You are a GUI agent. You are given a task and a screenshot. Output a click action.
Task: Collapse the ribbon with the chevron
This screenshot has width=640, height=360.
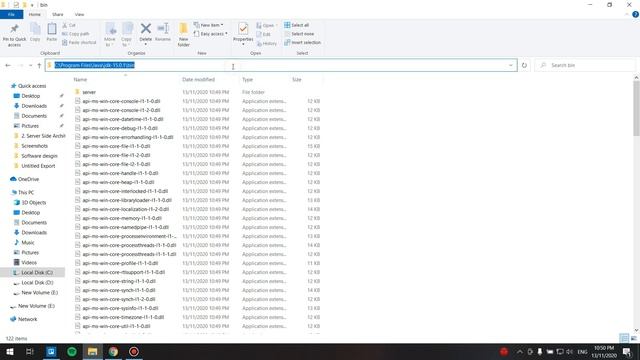pyautogui.click(x=627, y=14)
